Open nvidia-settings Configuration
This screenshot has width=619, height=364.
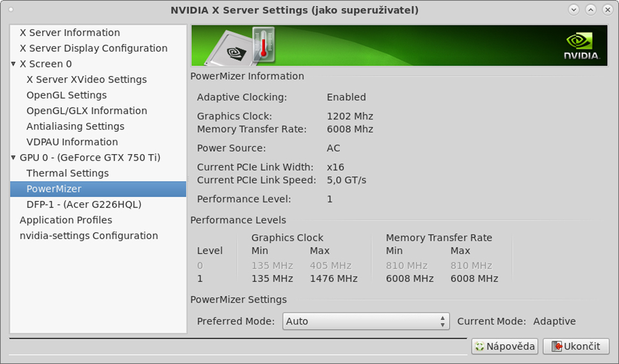pyautogui.click(x=89, y=236)
